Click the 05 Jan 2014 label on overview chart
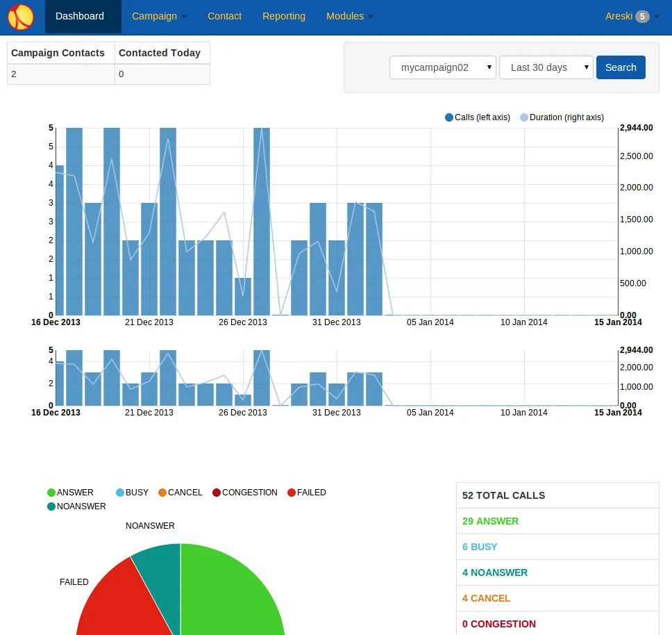This screenshot has width=672, height=635. point(430,413)
